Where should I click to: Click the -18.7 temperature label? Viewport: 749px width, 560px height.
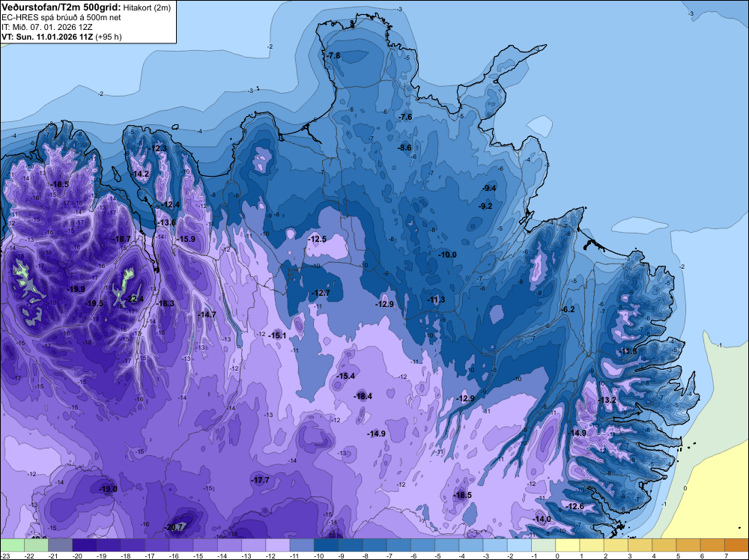pyautogui.click(x=121, y=239)
